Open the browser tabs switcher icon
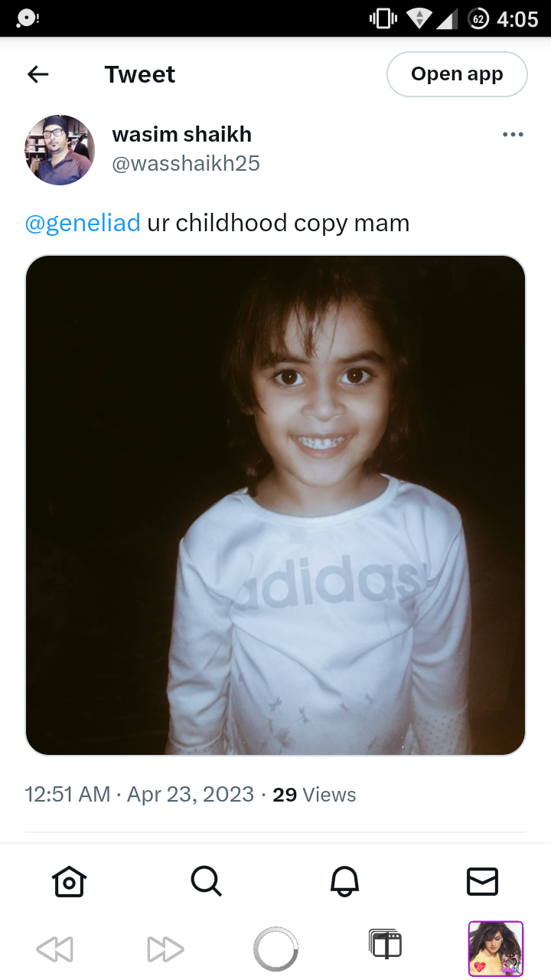Screen dimensions: 551x980 pos(386,945)
